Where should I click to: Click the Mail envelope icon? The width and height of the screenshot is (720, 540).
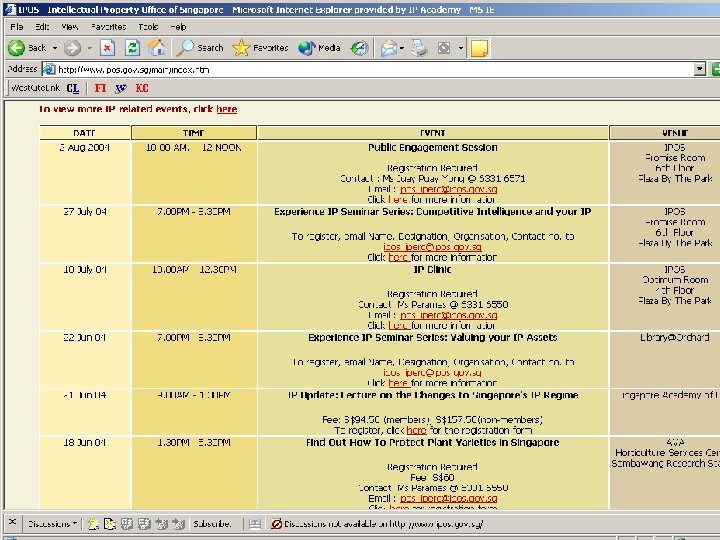coord(388,48)
